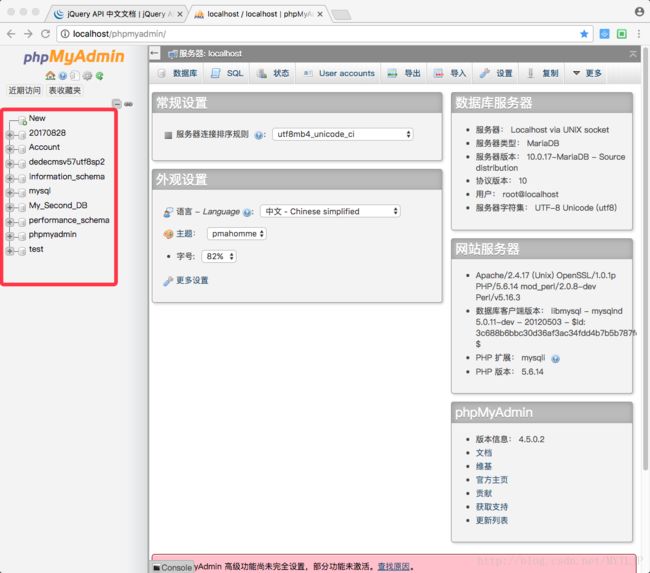650x573 pixels.
Task: Open the 状态 tab
Action: click(273, 73)
